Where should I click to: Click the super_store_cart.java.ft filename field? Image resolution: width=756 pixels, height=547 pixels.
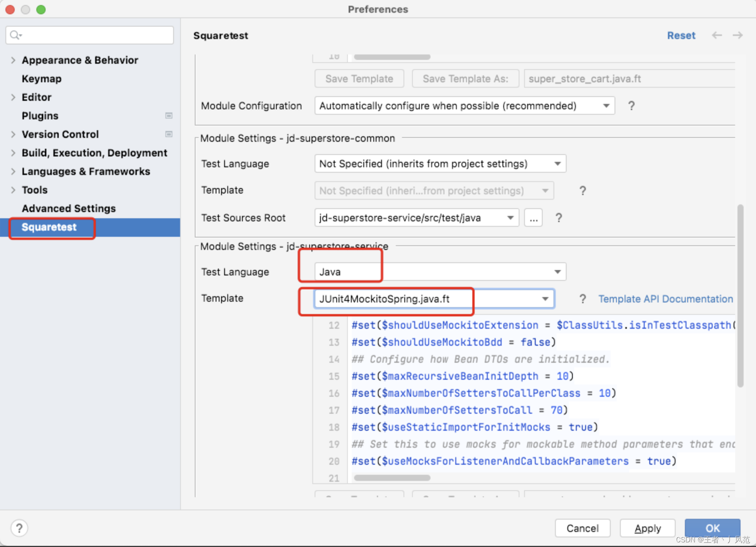(629, 79)
